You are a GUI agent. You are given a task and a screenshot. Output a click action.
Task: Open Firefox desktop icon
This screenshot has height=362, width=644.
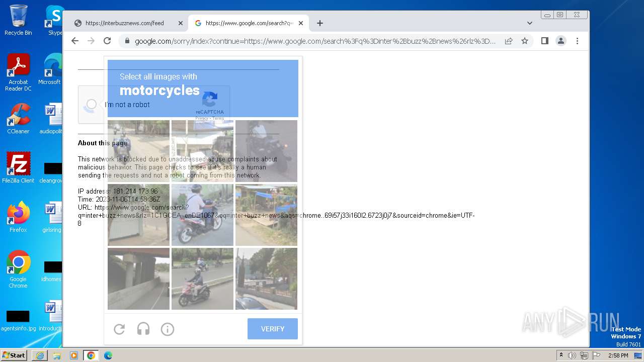[18, 217]
